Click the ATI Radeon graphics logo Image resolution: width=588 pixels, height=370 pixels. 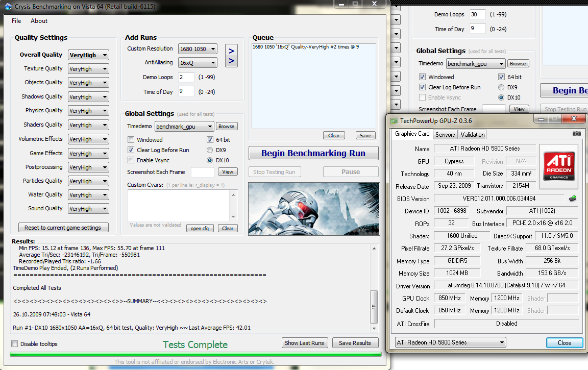[559, 166]
